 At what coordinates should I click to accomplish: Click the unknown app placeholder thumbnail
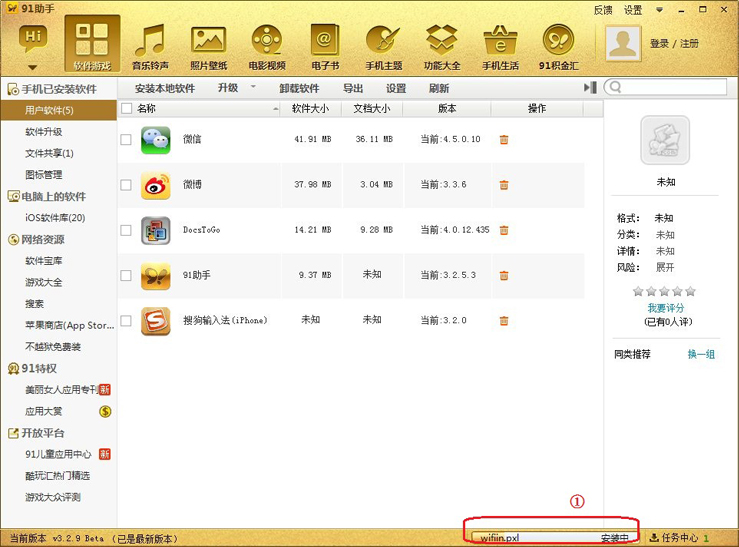tap(665, 140)
